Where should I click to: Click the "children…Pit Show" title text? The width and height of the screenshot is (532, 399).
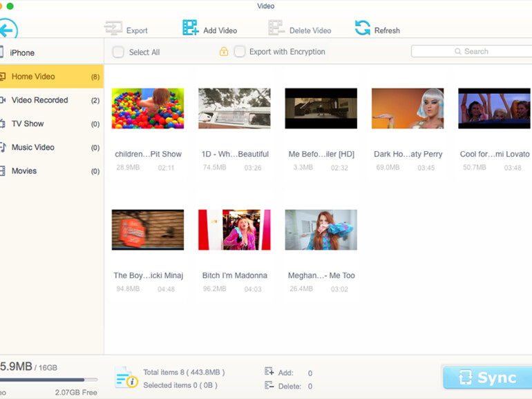[x=149, y=154]
